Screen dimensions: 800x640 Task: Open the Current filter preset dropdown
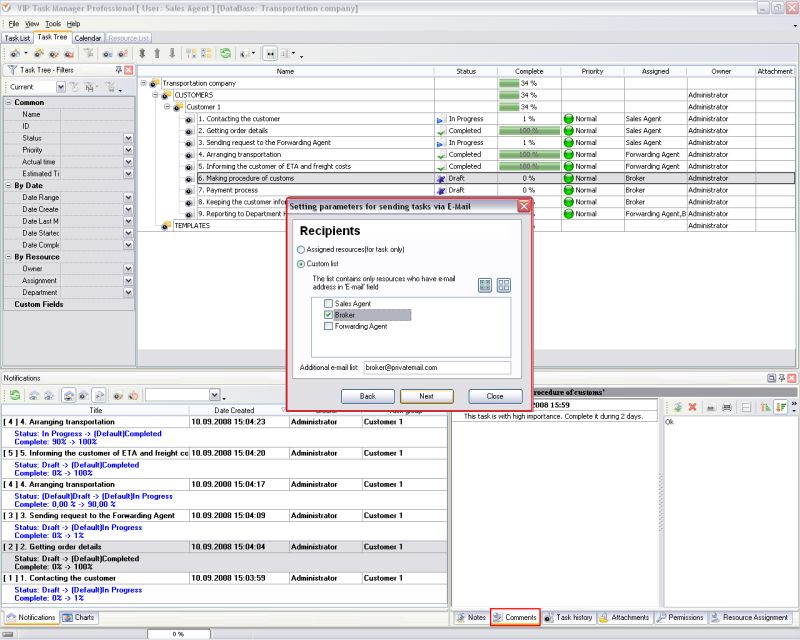click(x=60, y=87)
